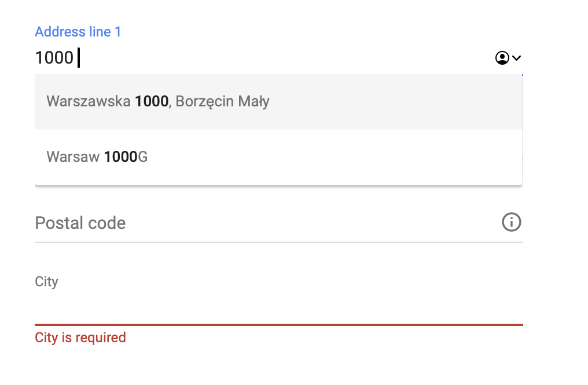Click the bold 1000 in the Warszawska suggestion
588x385 pixels.
[x=151, y=102]
